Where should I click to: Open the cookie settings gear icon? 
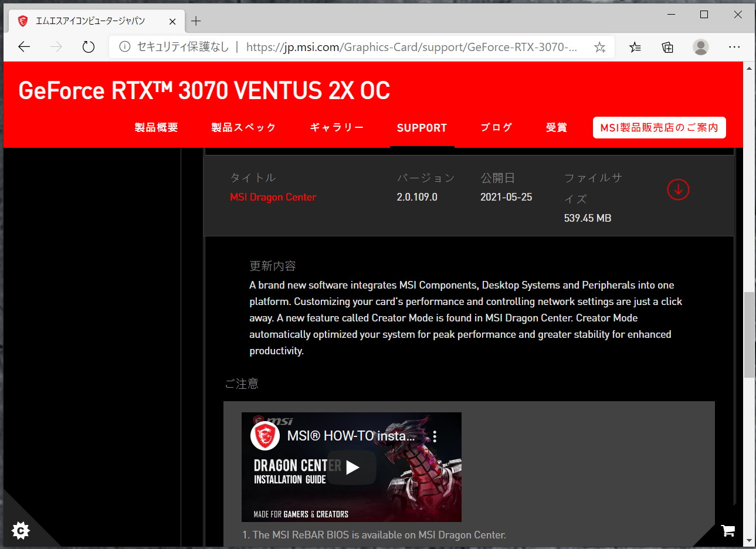21,531
